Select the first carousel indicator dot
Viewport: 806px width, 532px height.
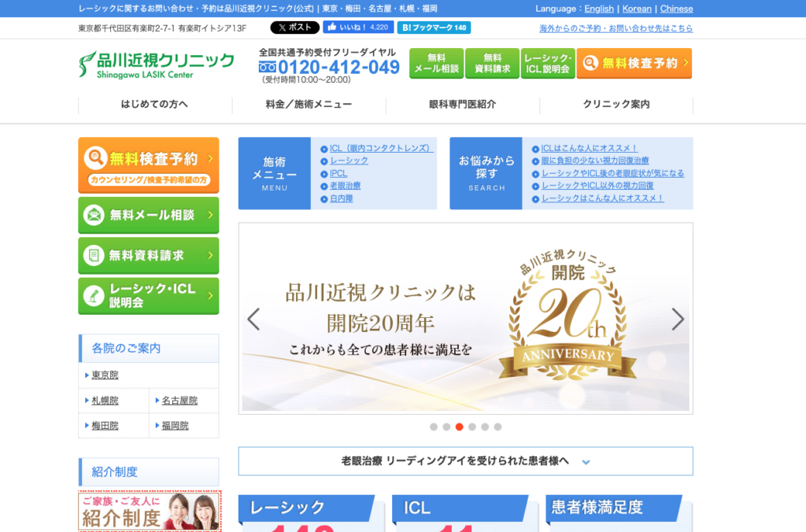434,427
